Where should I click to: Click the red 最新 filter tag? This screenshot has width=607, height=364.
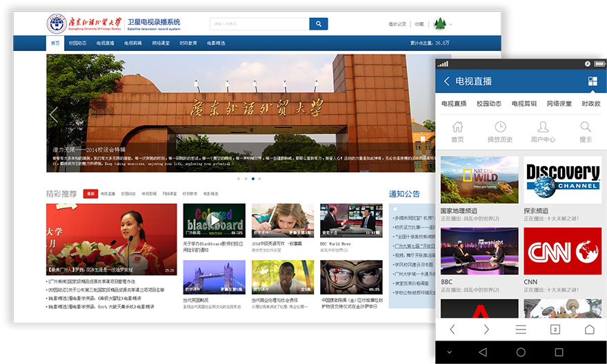point(90,194)
